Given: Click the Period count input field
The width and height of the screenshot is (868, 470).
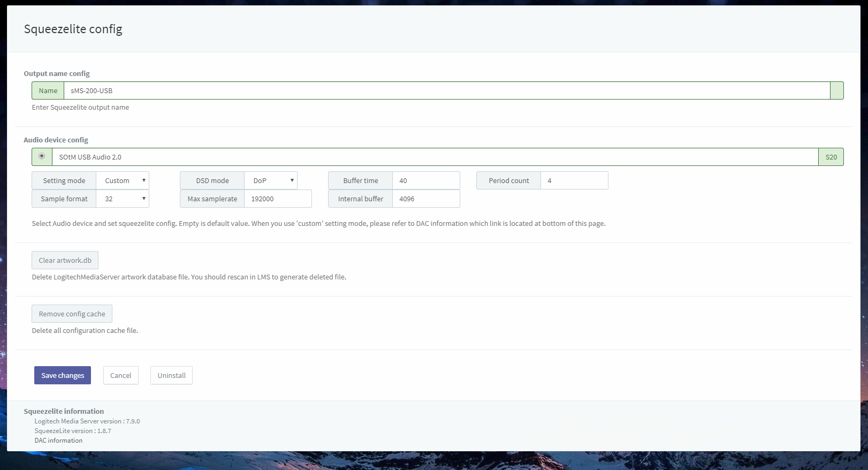Looking at the screenshot, I should click(x=574, y=181).
